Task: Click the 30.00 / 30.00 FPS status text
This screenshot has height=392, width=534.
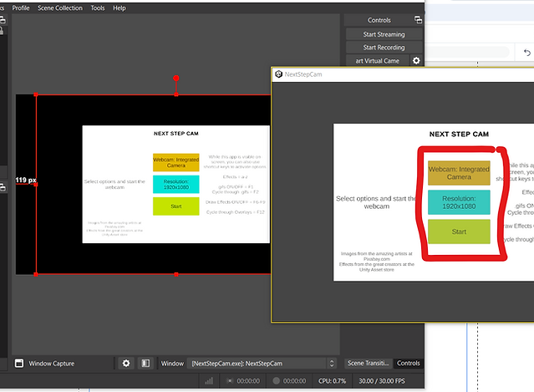Action: click(382, 381)
